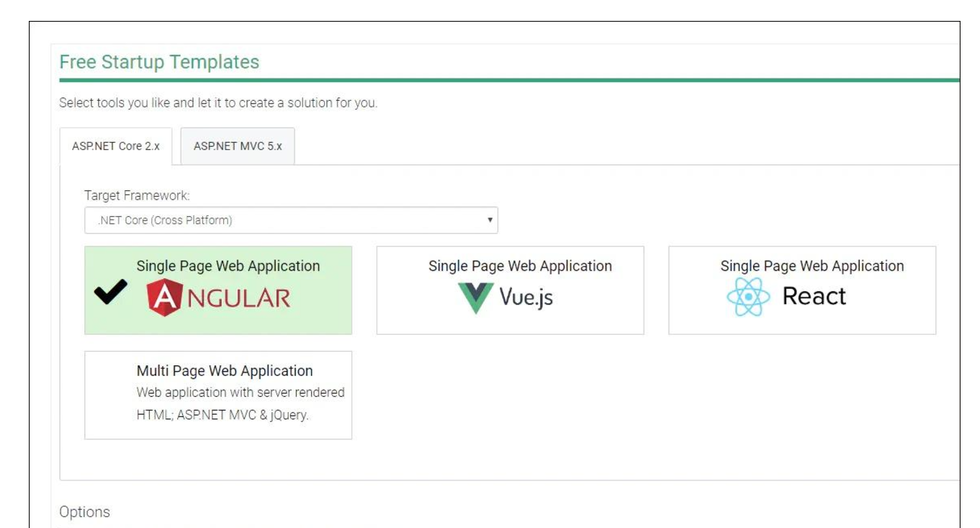Viewport: 980px width, 528px height.
Task: Click the black checkmark on Angular card
Action: coord(110,292)
